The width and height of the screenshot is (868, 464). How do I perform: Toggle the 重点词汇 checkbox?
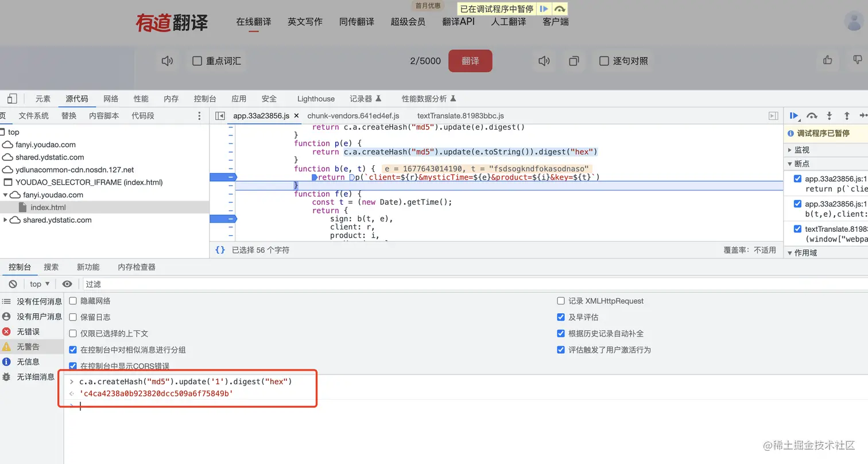point(197,61)
